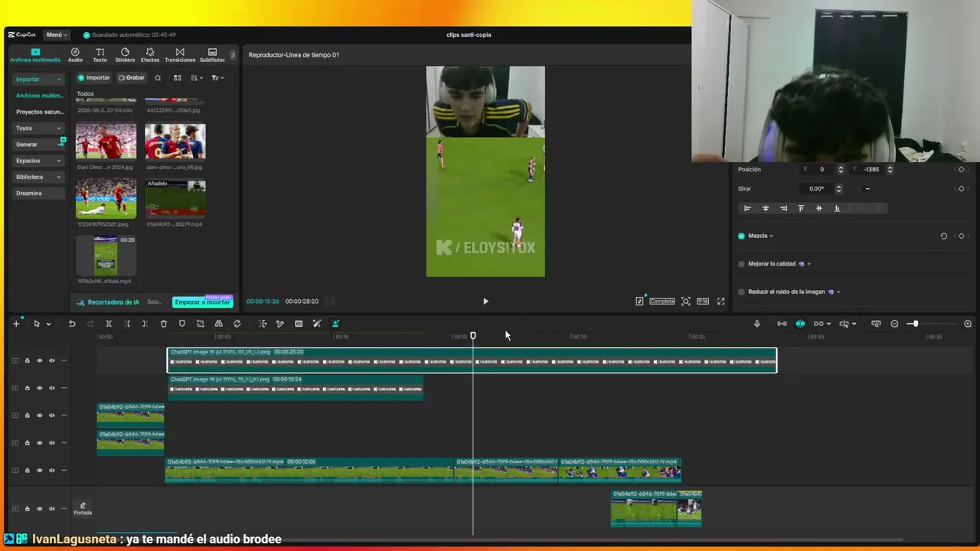The height and width of the screenshot is (551, 980).
Task: Click the crop and rotate tool icon
Action: tap(201, 324)
